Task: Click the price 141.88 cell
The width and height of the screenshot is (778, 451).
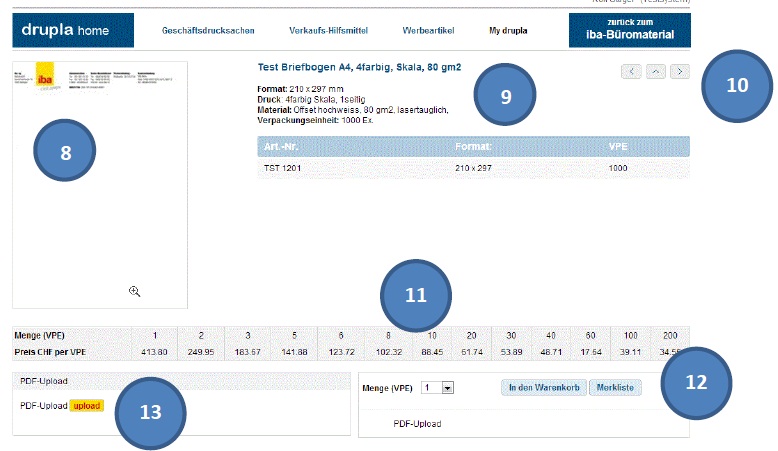Action: click(294, 352)
